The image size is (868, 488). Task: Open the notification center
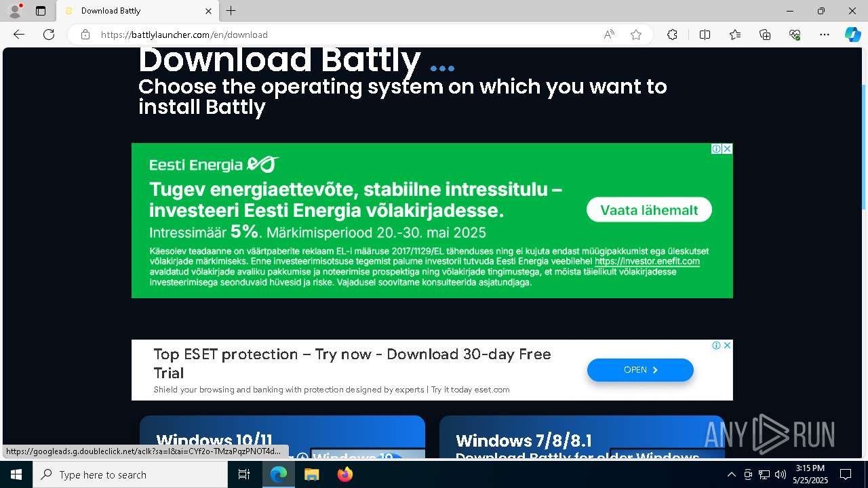coord(846,474)
